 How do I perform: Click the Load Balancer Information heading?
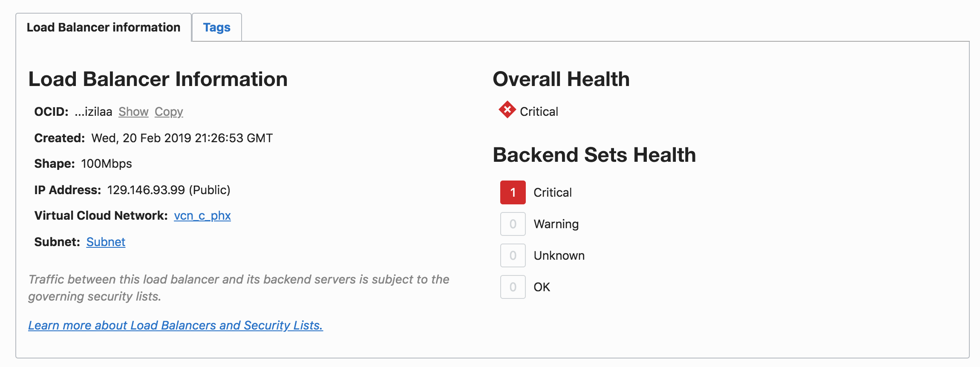pos(158,79)
